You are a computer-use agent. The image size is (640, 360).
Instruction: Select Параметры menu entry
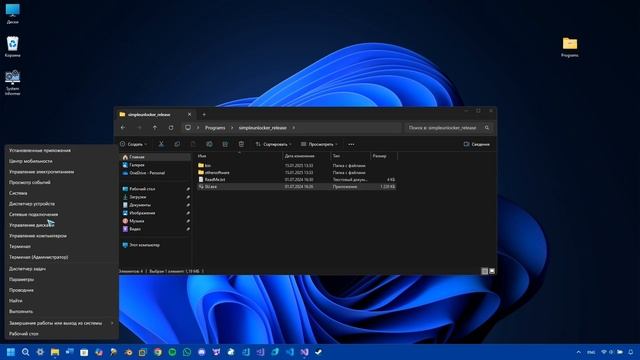tap(61, 279)
